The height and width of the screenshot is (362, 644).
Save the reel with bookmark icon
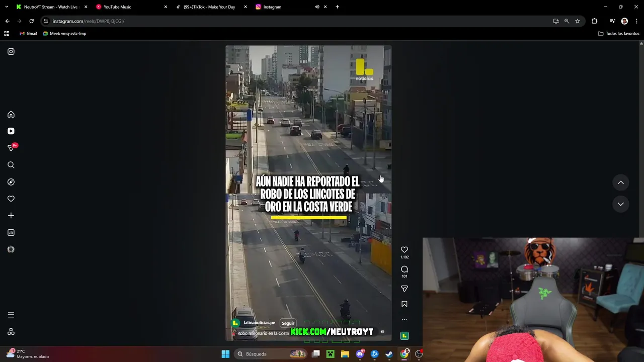pyautogui.click(x=405, y=304)
